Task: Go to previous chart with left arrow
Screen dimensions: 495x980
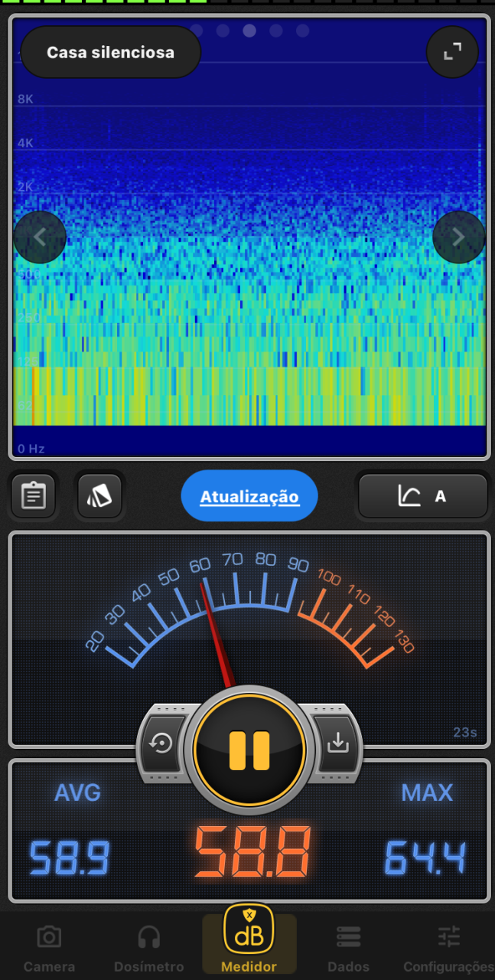Action: [40, 237]
